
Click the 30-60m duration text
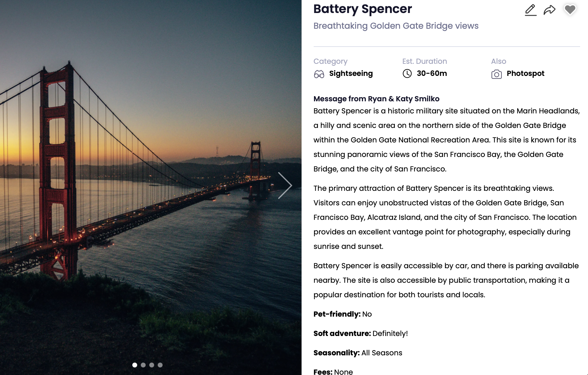tap(432, 73)
